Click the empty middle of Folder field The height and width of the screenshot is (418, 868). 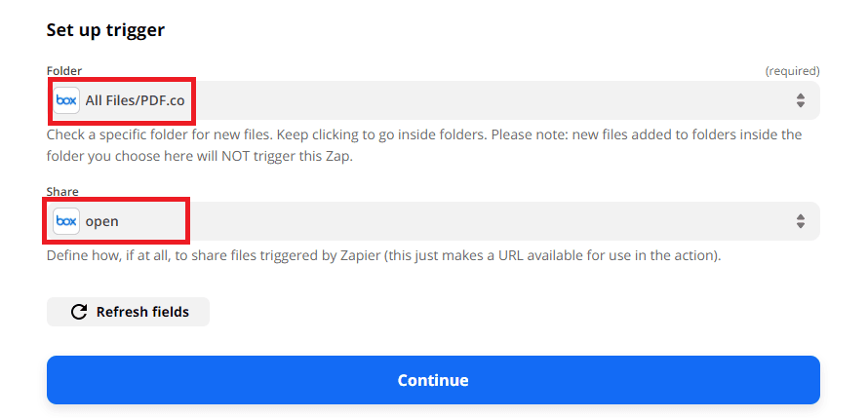(x=488, y=100)
